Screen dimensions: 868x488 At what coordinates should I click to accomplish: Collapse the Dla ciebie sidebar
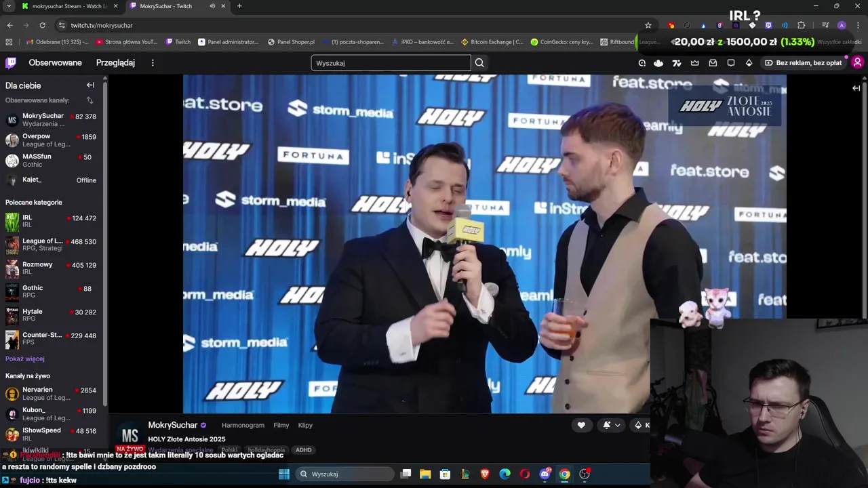90,85
